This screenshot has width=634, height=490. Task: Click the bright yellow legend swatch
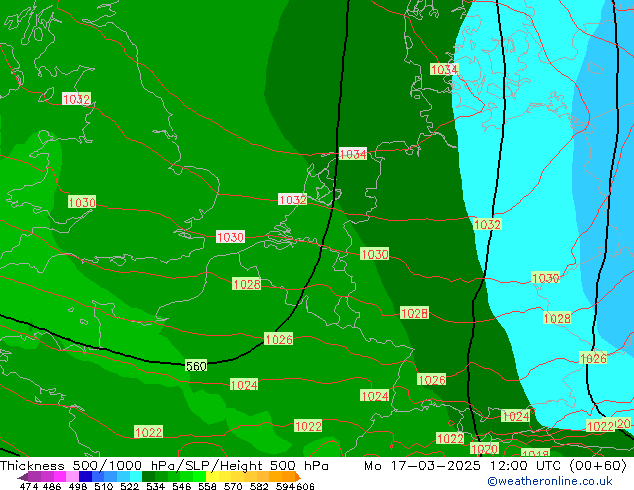point(212,477)
